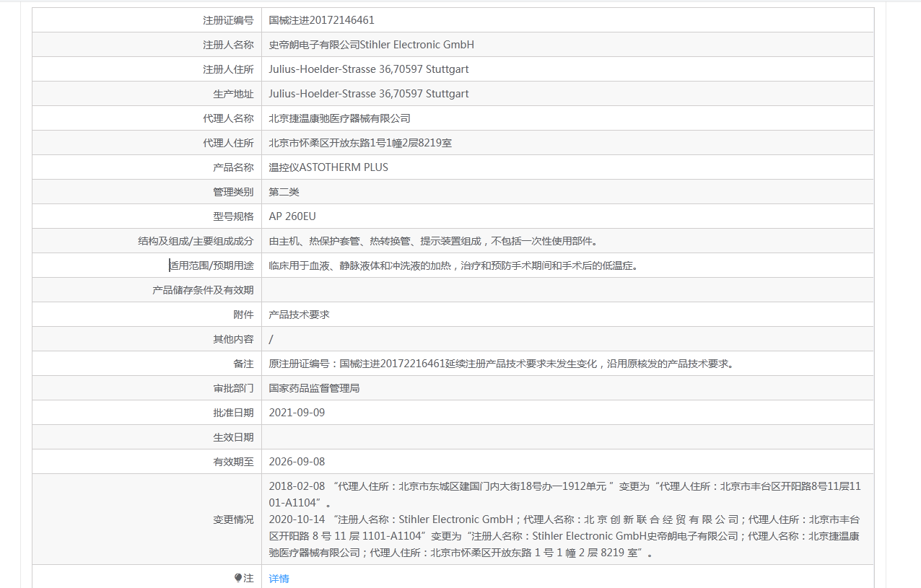Click the 注册人住所 address value
This screenshot has height=588, width=921.
coord(368,69)
